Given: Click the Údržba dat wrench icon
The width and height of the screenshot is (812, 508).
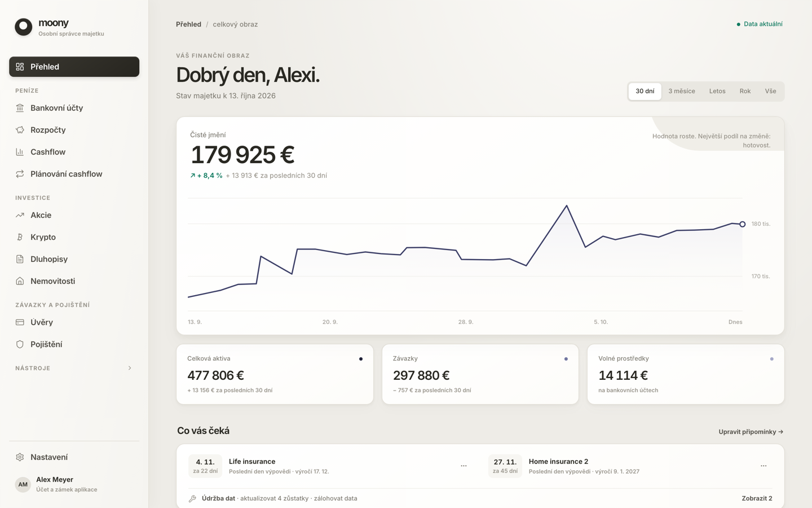Looking at the screenshot, I should [x=192, y=498].
